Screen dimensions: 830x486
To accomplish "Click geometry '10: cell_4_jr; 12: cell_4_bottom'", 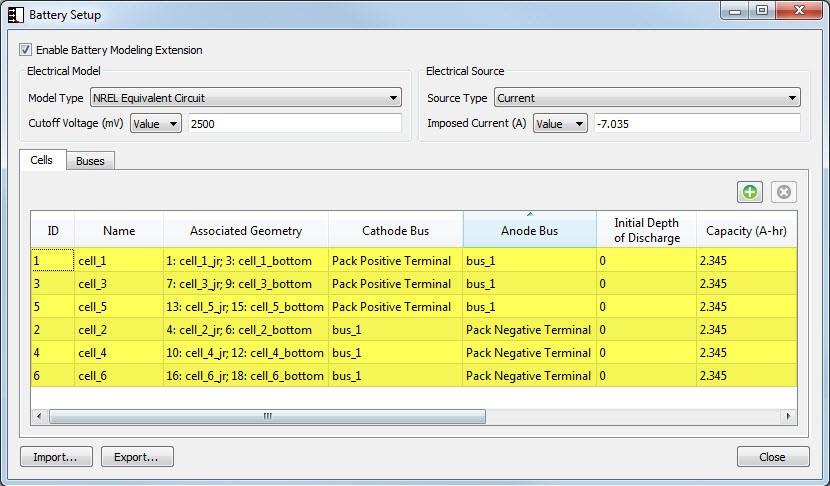I will pyautogui.click(x=245, y=353).
